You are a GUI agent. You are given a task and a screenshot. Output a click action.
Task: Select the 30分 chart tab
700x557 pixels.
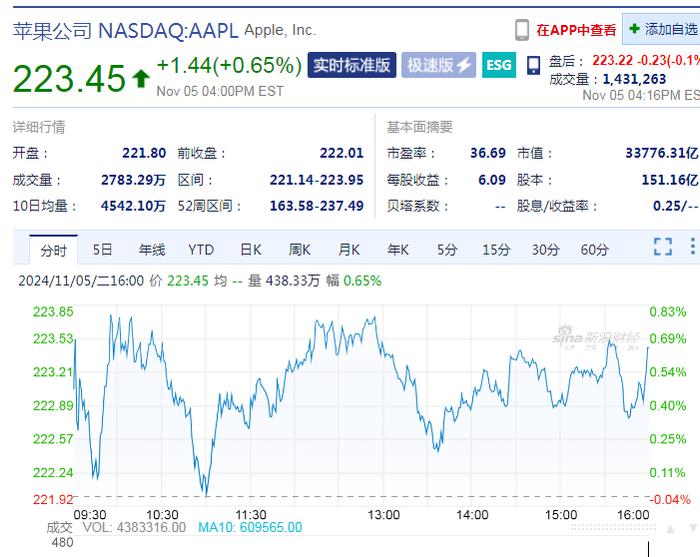pos(546,249)
